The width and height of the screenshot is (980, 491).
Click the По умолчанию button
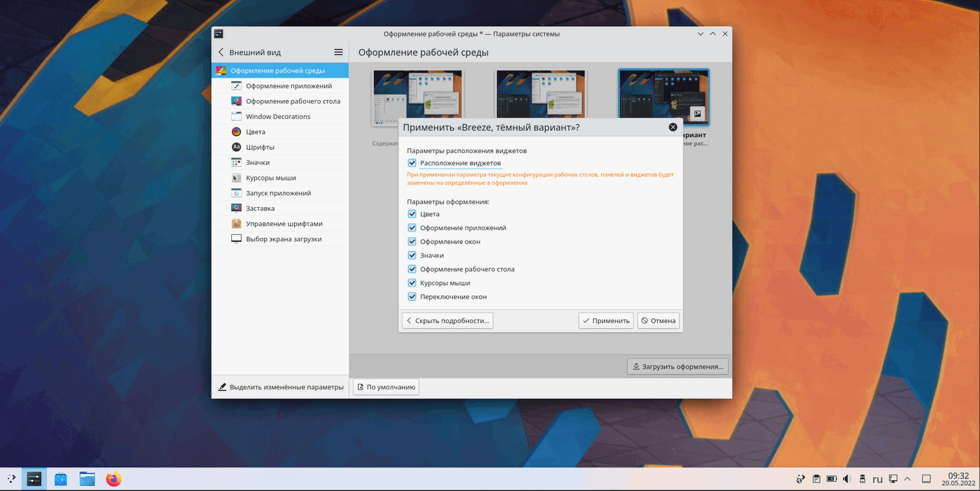[386, 387]
